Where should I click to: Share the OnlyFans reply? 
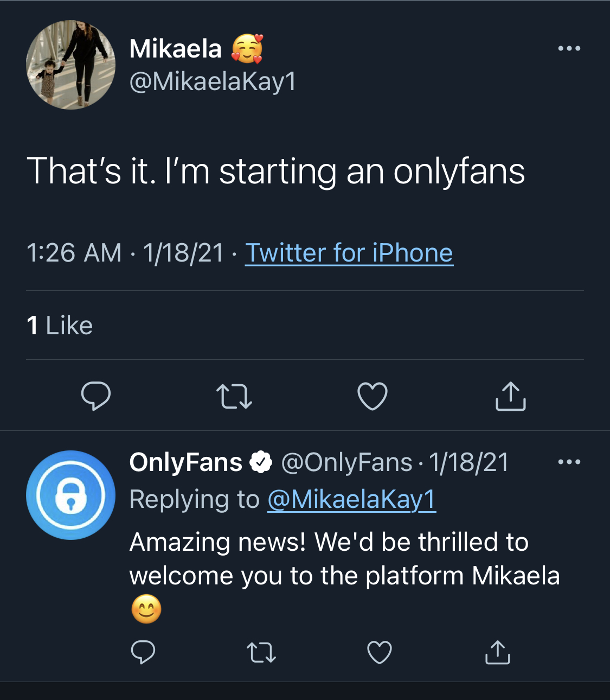point(497,652)
